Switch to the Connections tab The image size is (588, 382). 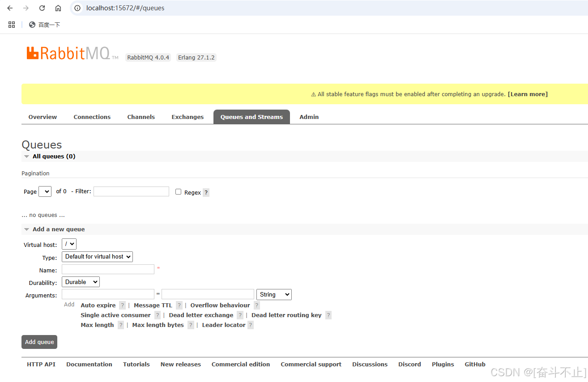tap(92, 117)
